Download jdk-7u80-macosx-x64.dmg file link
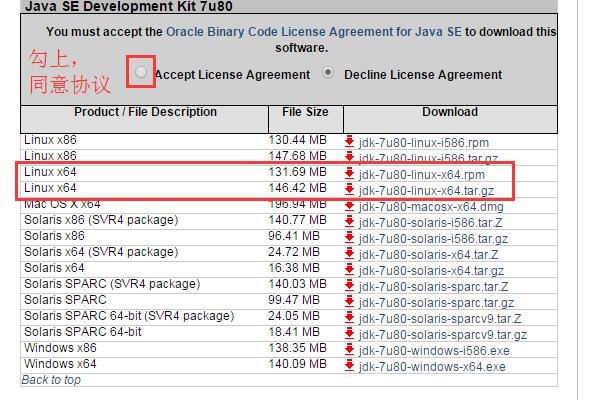 (x=431, y=207)
